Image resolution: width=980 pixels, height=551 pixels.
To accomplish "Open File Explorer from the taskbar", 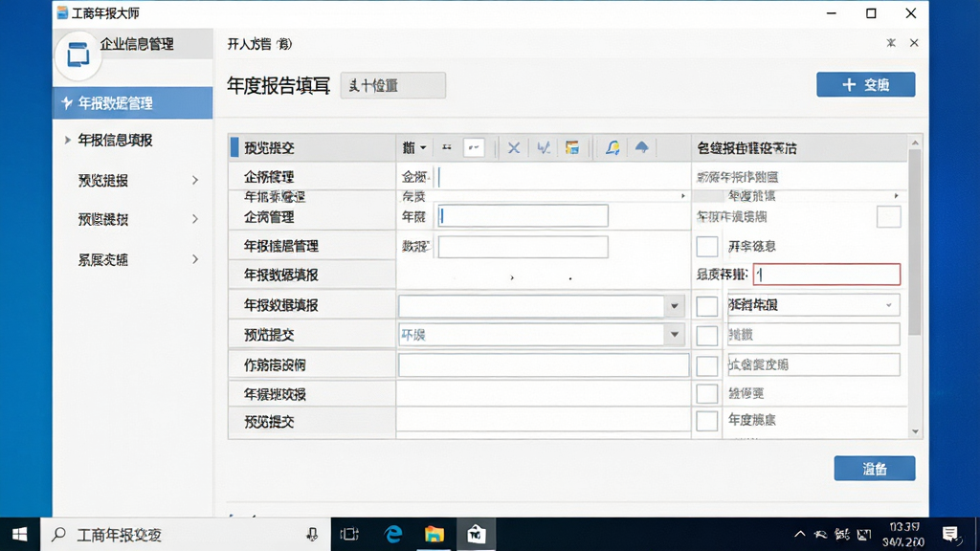I will 434,534.
